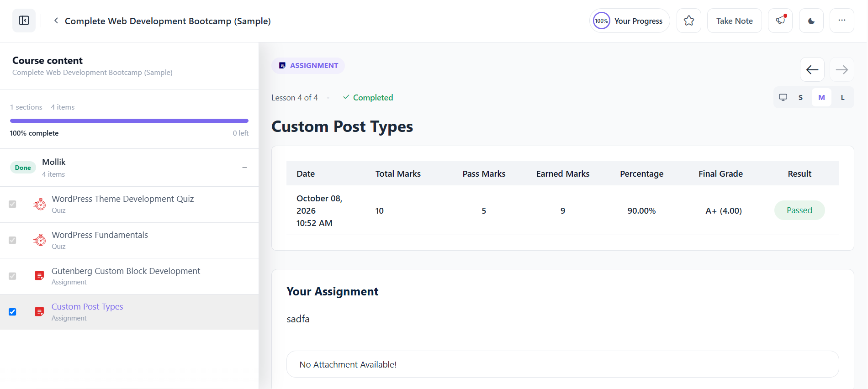Uncheck the Custom Post Types checkbox

point(12,312)
